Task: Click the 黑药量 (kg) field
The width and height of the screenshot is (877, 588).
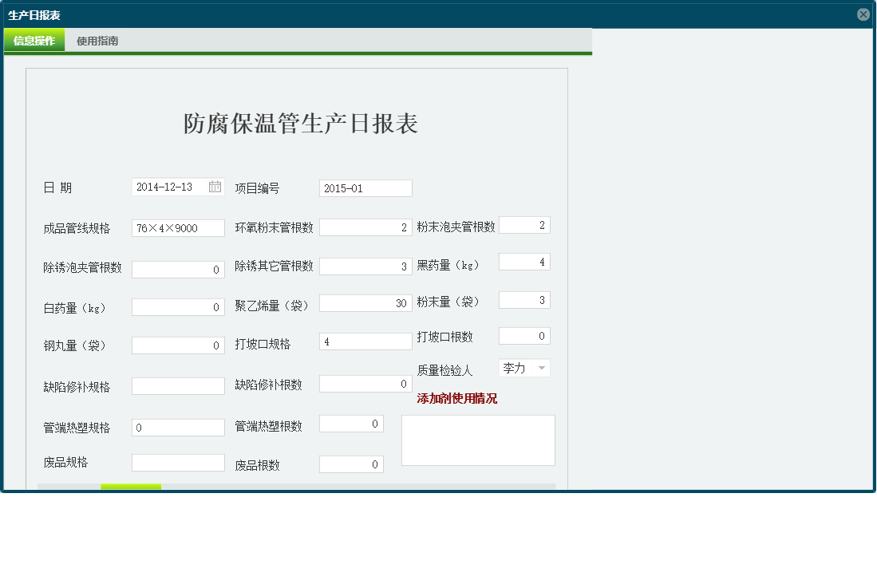Action: click(x=524, y=262)
